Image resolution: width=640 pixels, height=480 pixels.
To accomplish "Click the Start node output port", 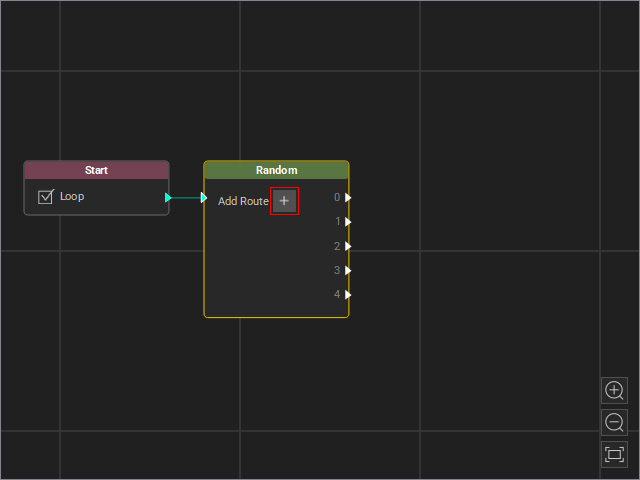I will pos(168,198).
